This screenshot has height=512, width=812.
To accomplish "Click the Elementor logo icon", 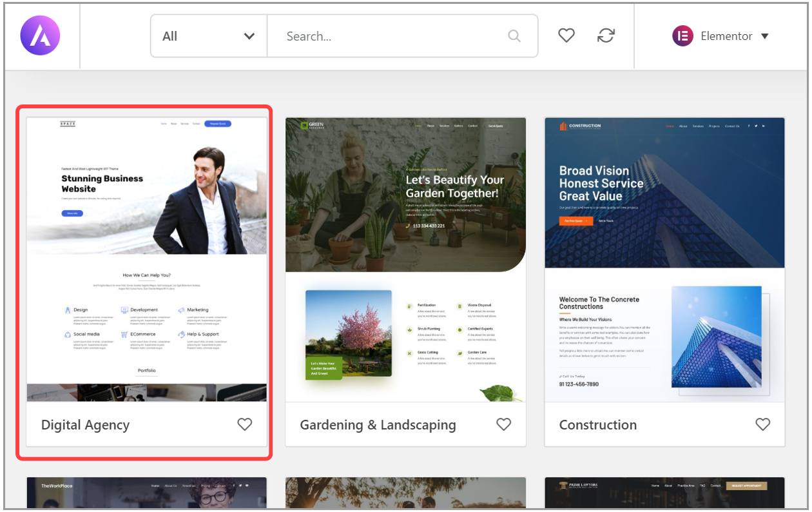I will (682, 36).
